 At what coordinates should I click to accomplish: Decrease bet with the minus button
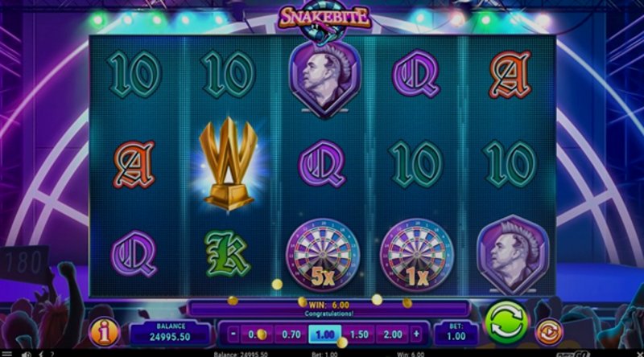tap(233, 334)
